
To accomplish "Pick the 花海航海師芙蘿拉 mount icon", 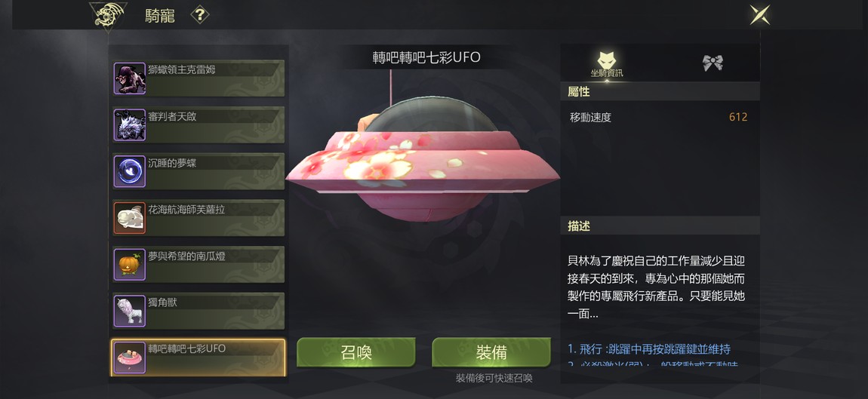I will point(130,217).
